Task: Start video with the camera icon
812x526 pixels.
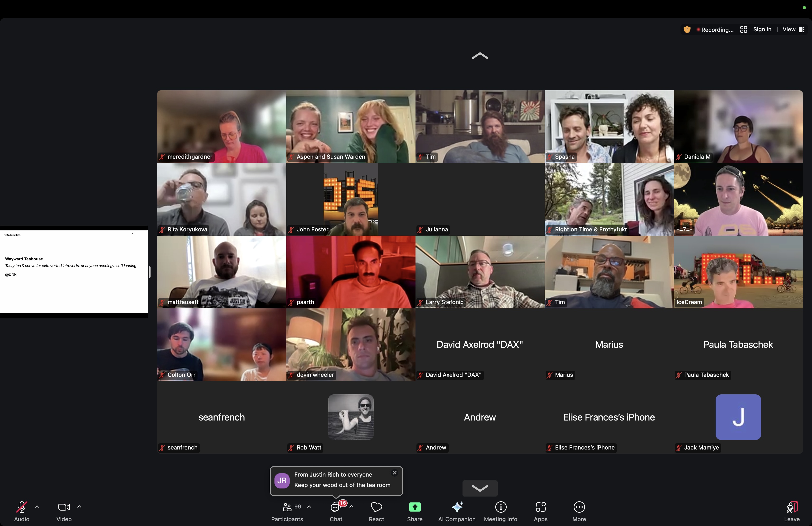Action: click(64, 507)
